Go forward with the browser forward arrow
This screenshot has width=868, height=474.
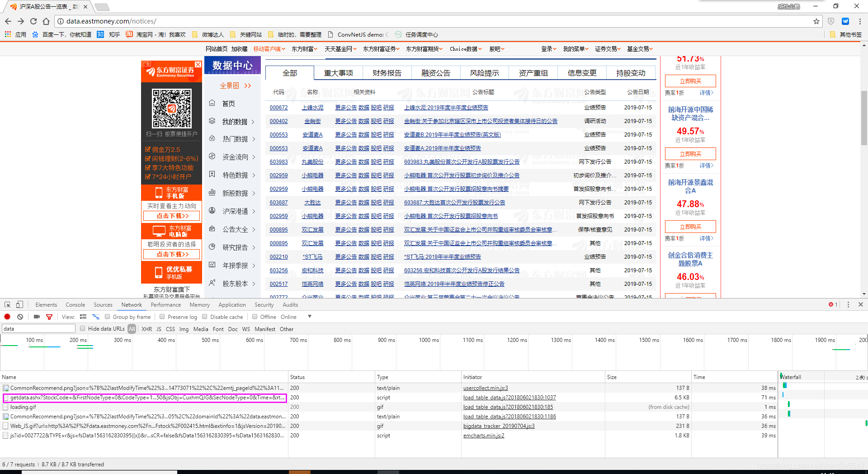(21, 21)
